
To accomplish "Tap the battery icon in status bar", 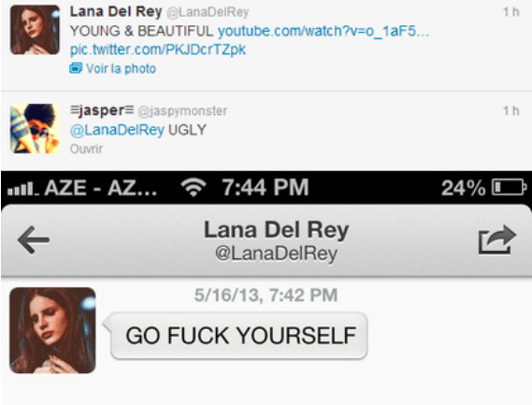I will pos(510,187).
